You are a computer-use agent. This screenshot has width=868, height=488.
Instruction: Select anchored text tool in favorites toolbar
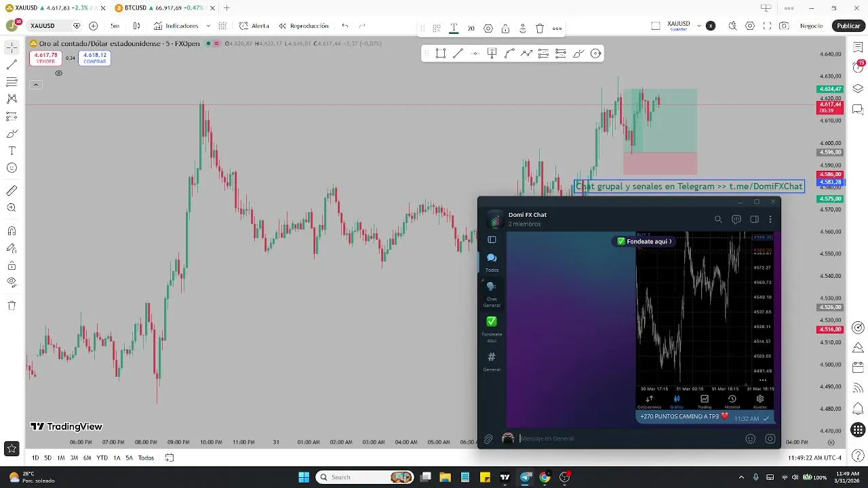pos(492,54)
